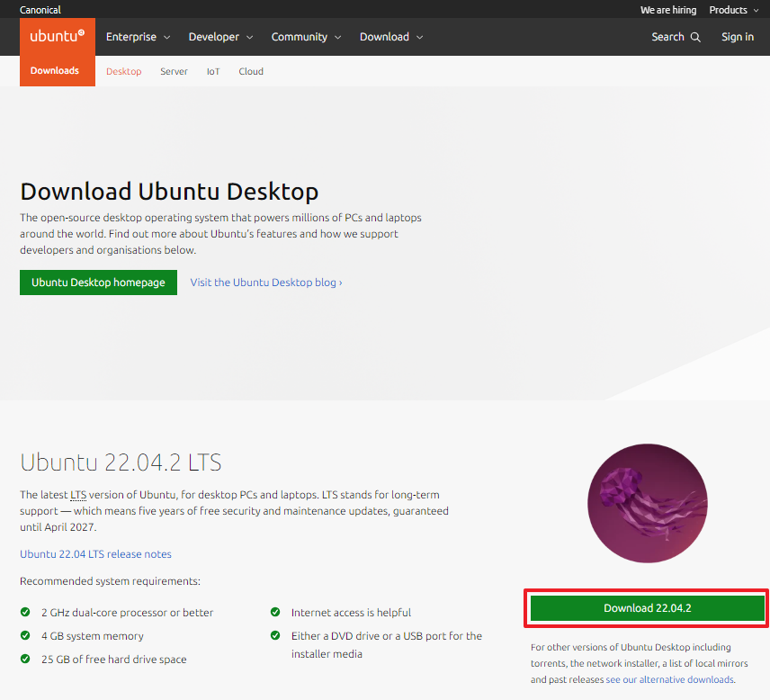Click "25 GB of free hard drive space"
This screenshot has width=770, height=700.
pyautogui.click(x=114, y=660)
